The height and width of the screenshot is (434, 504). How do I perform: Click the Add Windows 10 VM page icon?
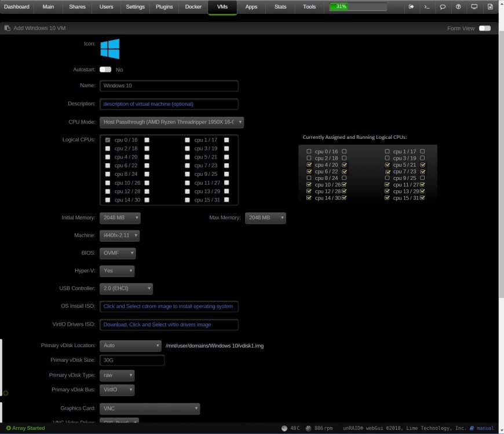(8, 28)
